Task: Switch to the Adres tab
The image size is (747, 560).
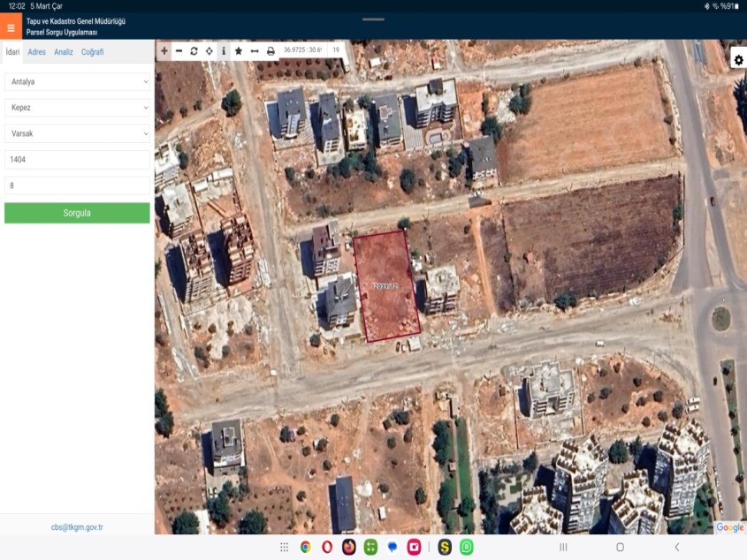Action: pos(37,52)
